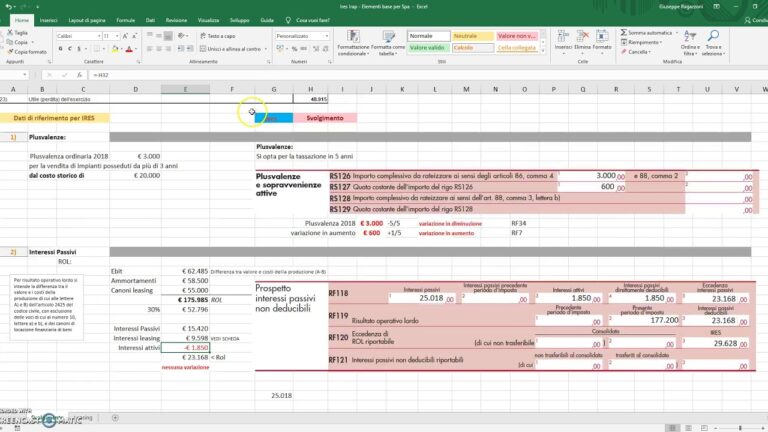Switch to the Visualizza tab

coord(208,20)
